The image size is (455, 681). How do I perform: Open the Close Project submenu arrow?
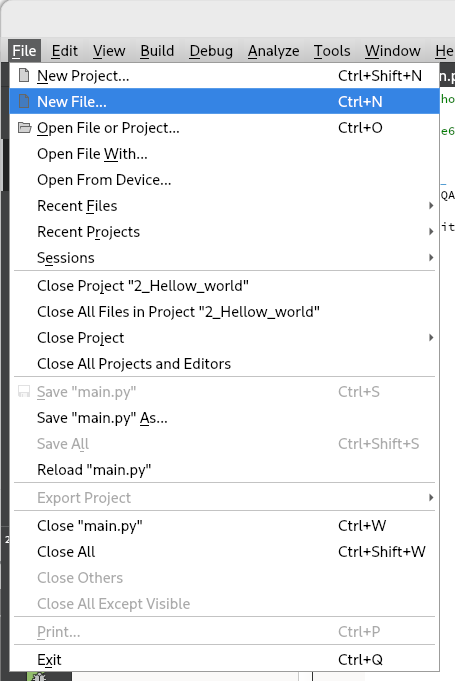pyautogui.click(x=431, y=338)
